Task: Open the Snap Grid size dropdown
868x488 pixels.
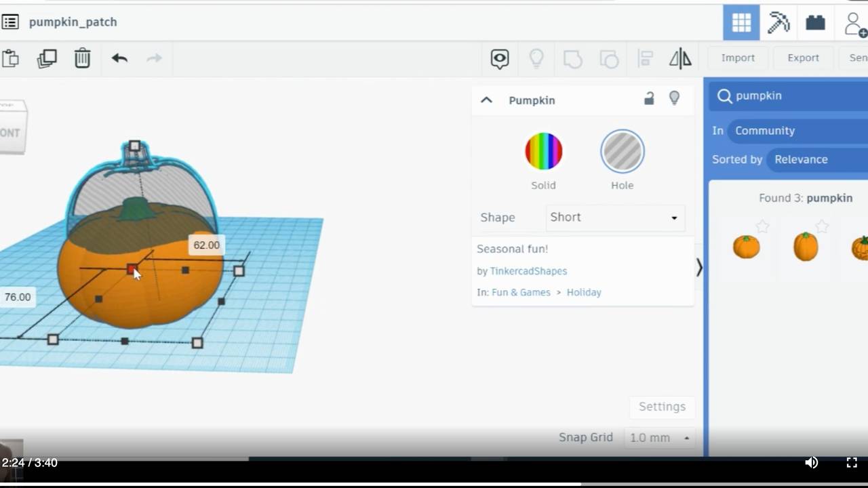Action: (x=658, y=437)
